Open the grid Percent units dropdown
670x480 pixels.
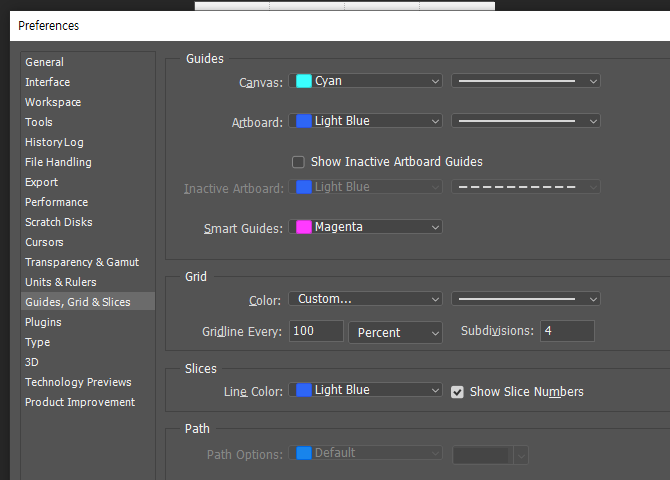(x=395, y=332)
